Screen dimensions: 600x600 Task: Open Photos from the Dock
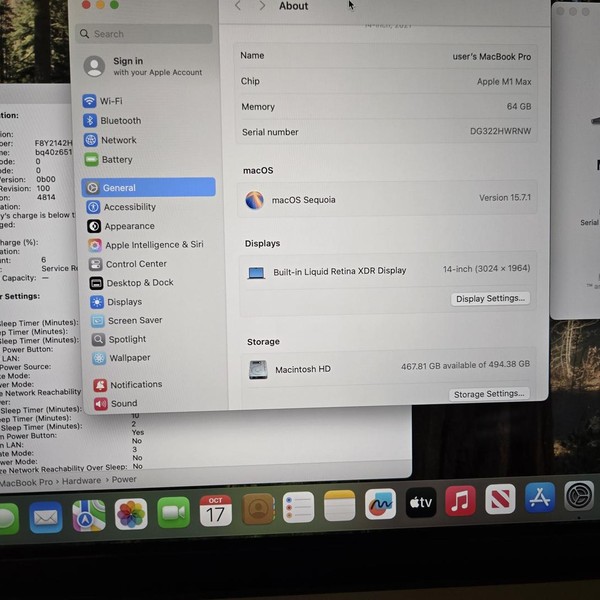pyautogui.click(x=131, y=514)
